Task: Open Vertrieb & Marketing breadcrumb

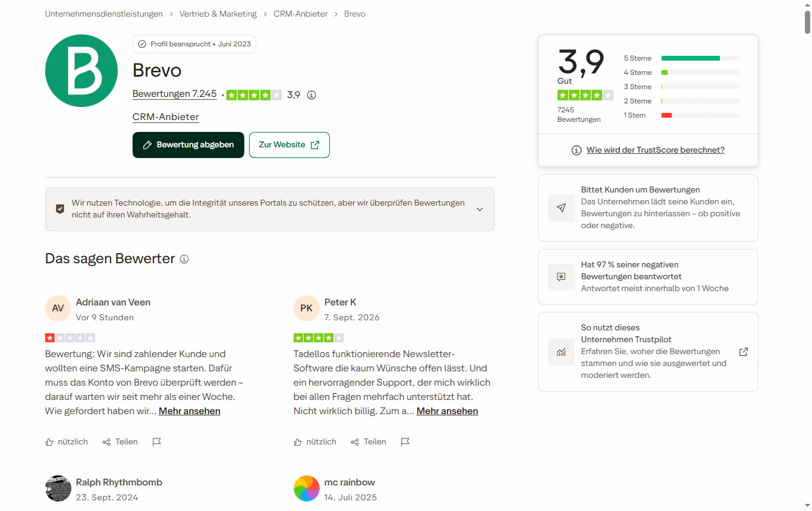Action: [218, 14]
